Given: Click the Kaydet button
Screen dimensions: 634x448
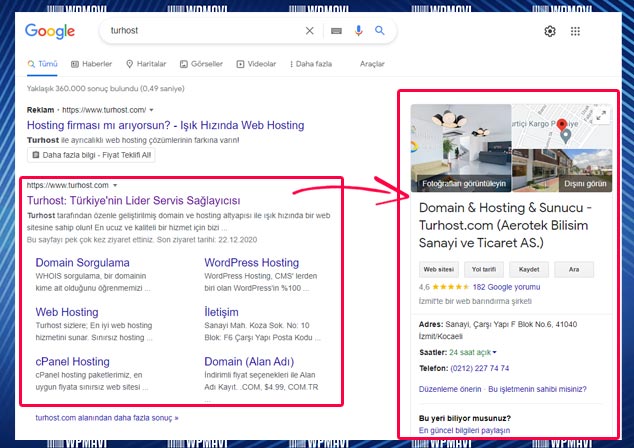Looking at the screenshot, I should [x=529, y=269].
